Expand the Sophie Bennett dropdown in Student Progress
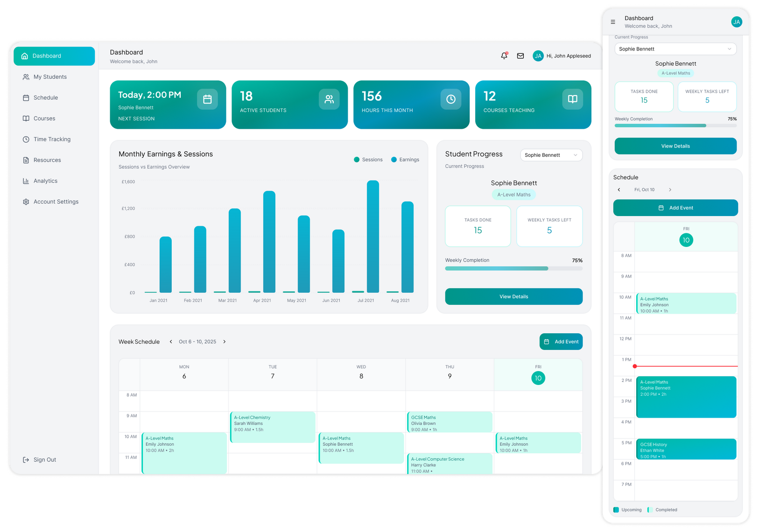 pos(551,155)
